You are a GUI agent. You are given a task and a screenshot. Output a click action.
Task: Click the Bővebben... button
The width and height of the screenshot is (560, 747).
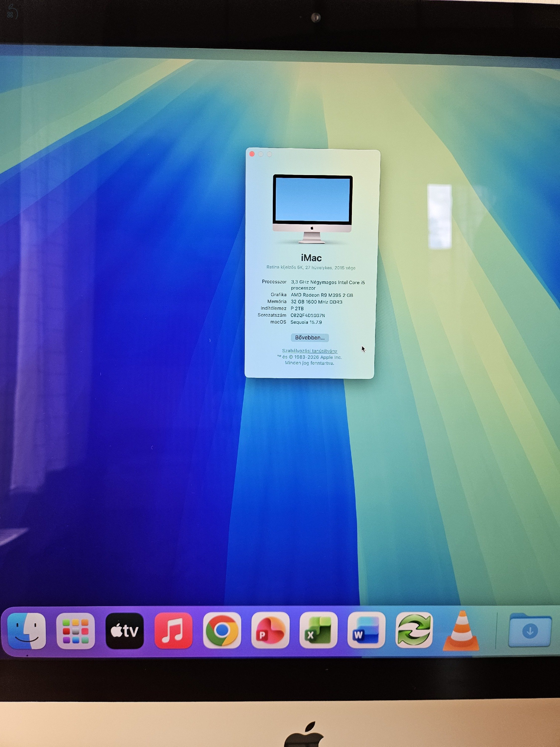tap(310, 338)
